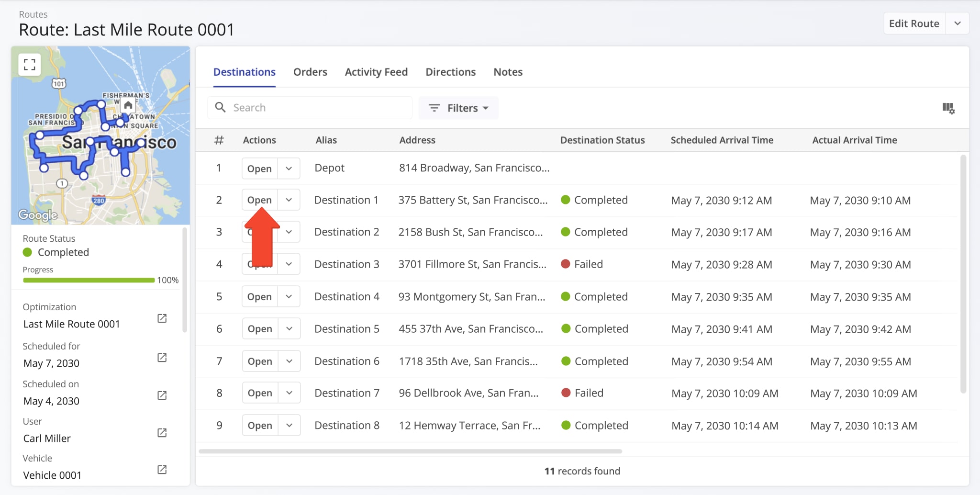
Task: Expand the map to fullscreen
Action: tap(29, 65)
